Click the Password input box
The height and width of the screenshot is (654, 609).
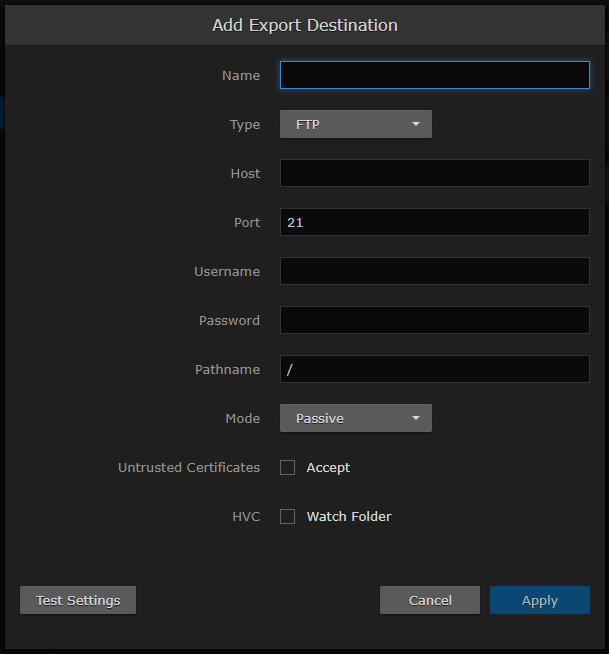(x=434, y=320)
